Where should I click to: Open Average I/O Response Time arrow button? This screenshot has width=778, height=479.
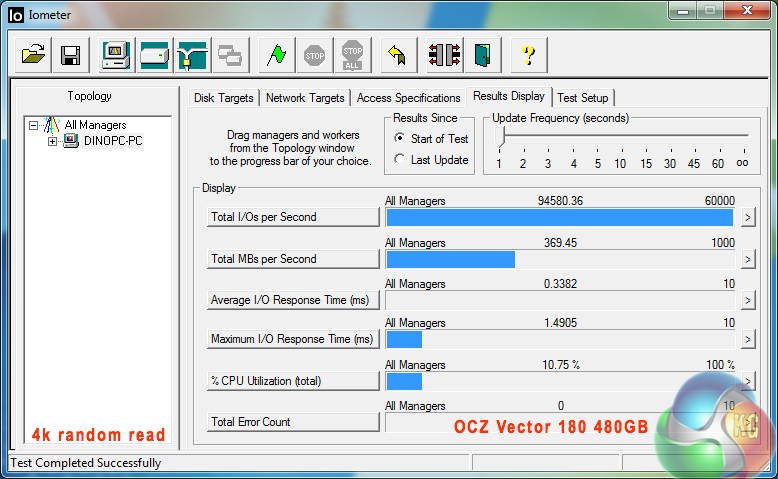(748, 300)
